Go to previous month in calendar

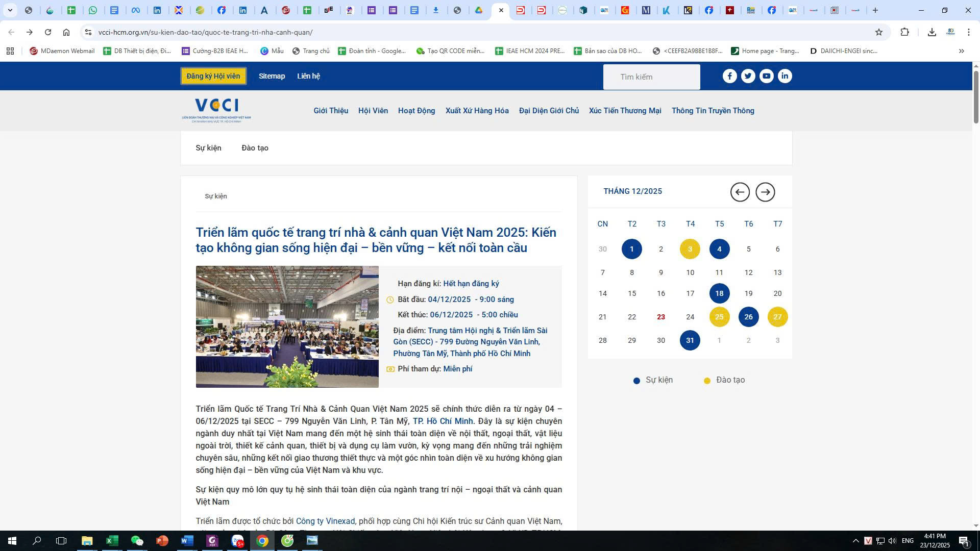(x=740, y=192)
